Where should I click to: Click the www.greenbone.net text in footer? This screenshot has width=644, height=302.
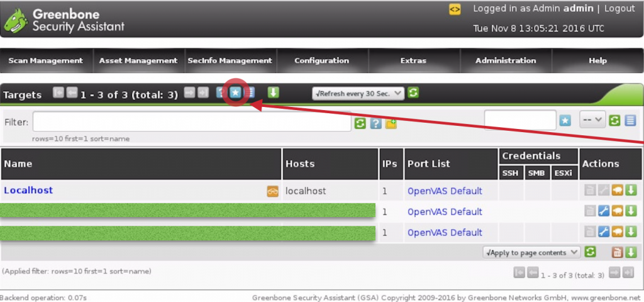click(x=604, y=298)
